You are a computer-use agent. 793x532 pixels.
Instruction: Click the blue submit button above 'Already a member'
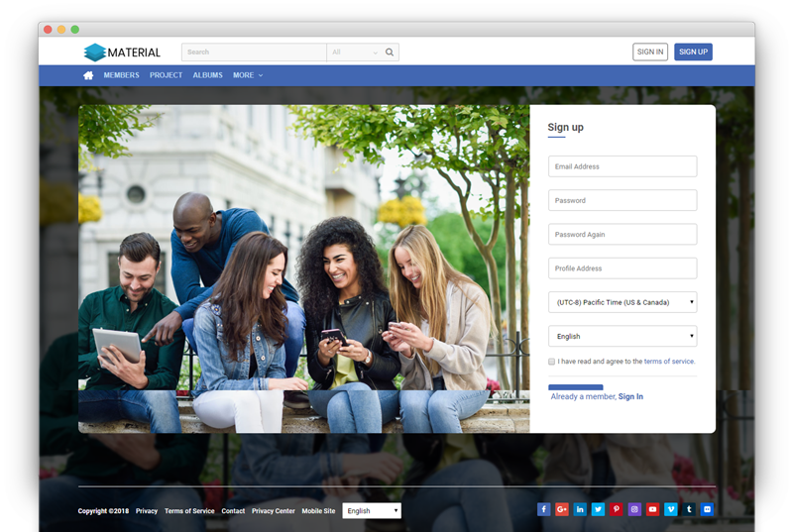pos(576,387)
